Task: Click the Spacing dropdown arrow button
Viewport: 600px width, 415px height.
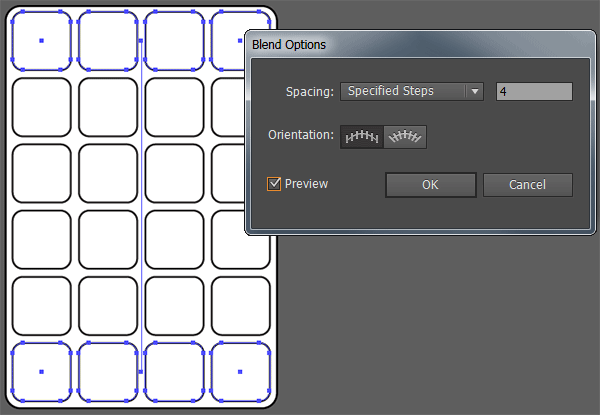Action: click(475, 91)
